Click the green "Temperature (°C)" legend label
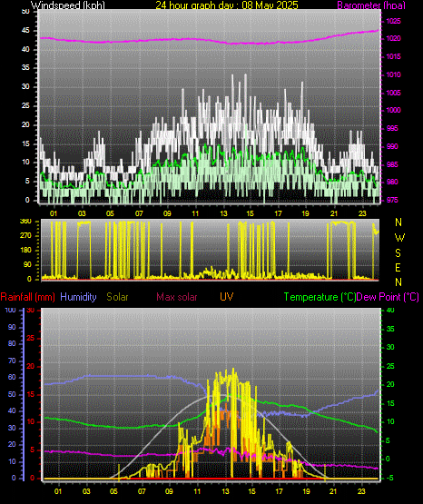Viewport: 423px width, 504px height. [320, 297]
